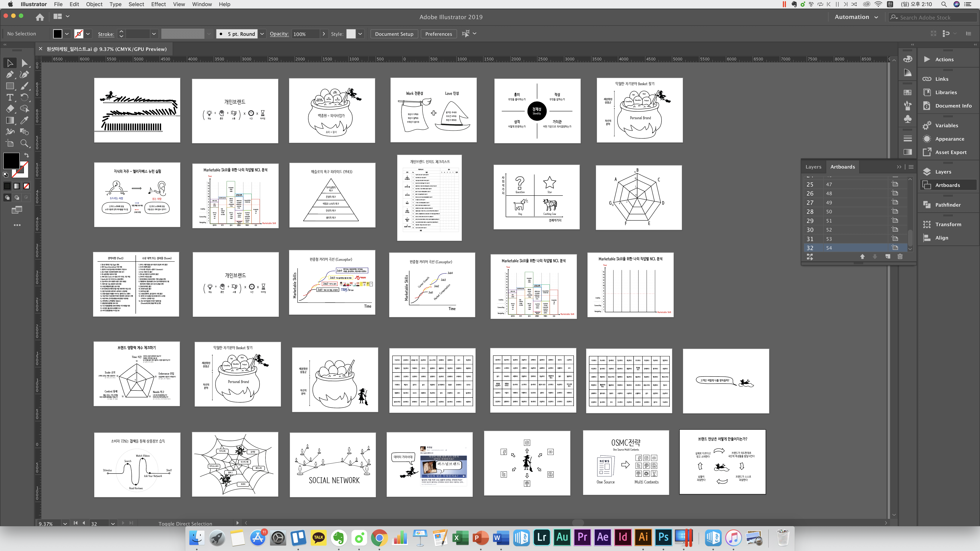Open the zoom level dropdown at 9.37%
980x551 pixels.
coord(65,524)
